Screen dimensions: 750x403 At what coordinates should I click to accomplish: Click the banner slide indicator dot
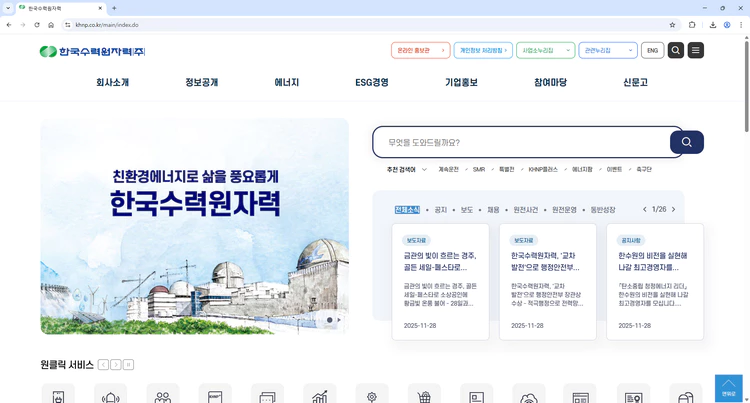click(x=329, y=320)
